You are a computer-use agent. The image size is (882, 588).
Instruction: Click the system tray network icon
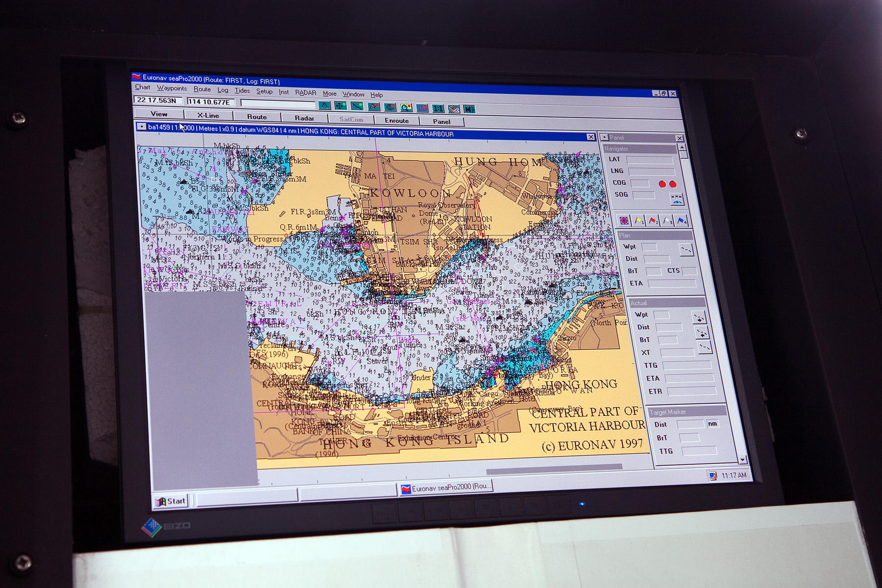712,475
